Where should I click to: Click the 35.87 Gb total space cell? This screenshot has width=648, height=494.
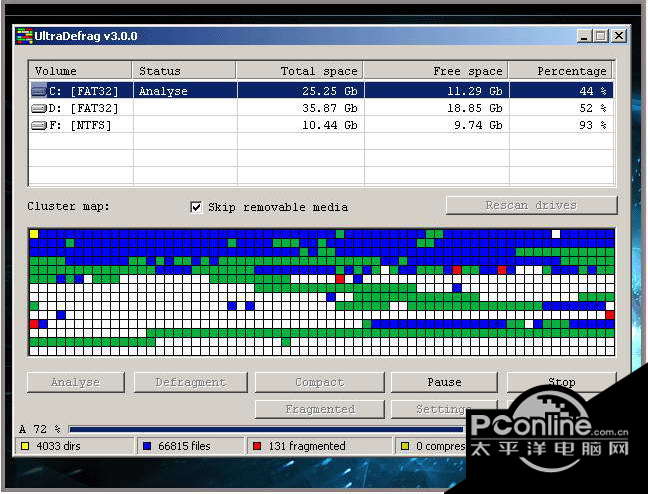click(x=301, y=108)
